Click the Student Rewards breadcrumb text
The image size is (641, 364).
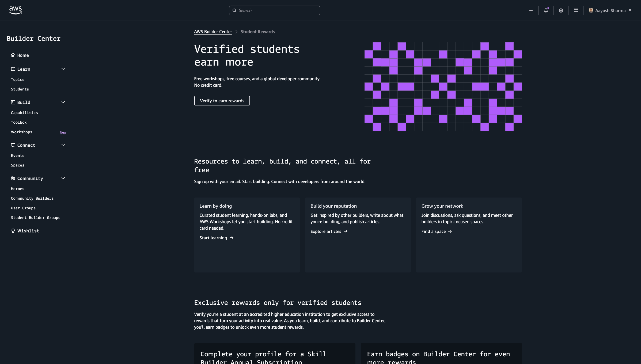[257, 32]
